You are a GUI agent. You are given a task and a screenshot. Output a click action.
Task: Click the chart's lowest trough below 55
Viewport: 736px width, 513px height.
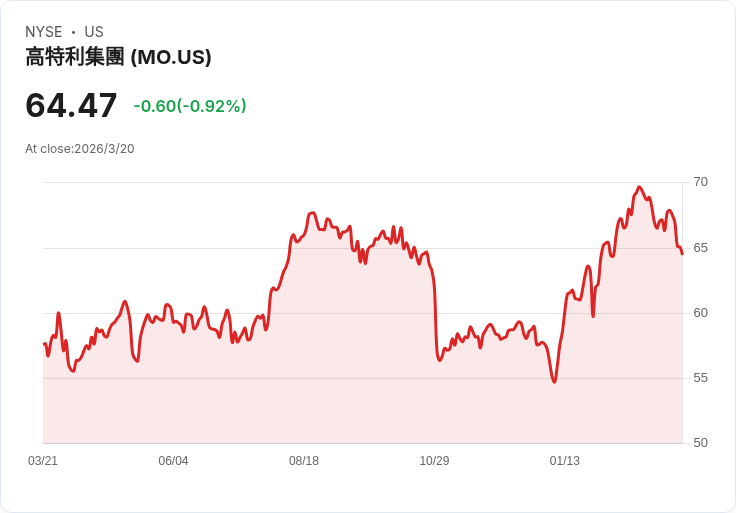[554, 382]
